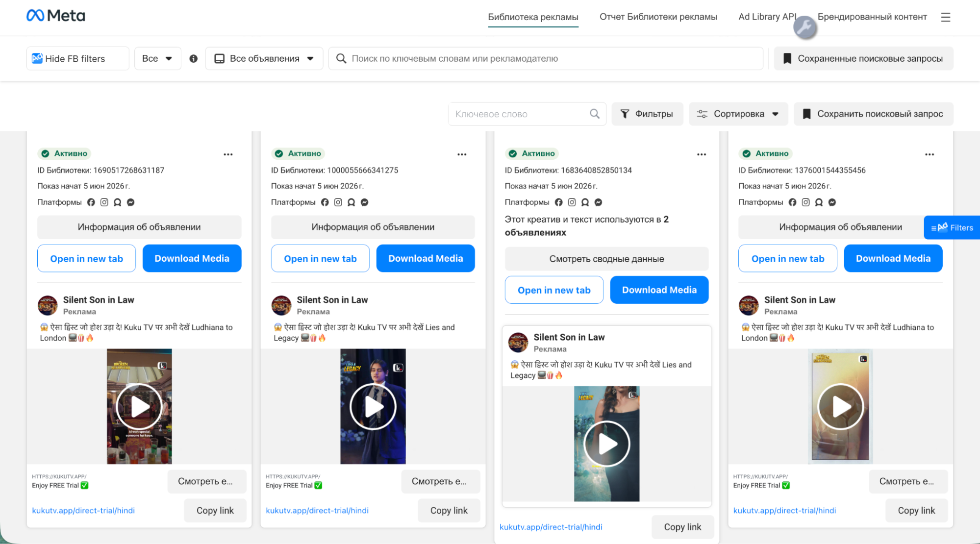The width and height of the screenshot is (980, 544).
Task: Click Download Media on first ad
Action: click(x=192, y=258)
